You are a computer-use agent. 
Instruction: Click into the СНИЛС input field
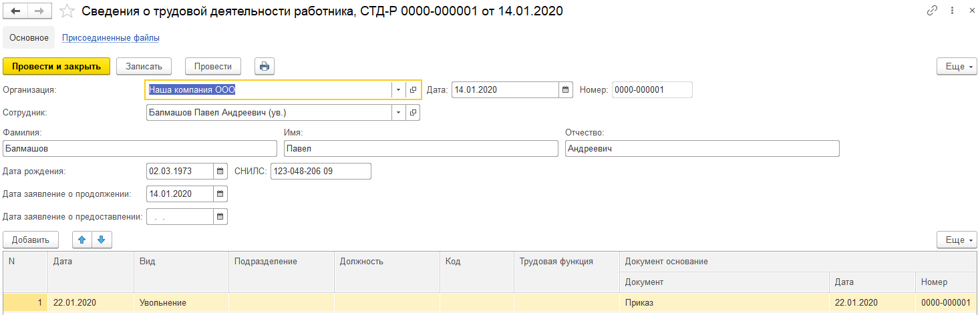[320, 172]
